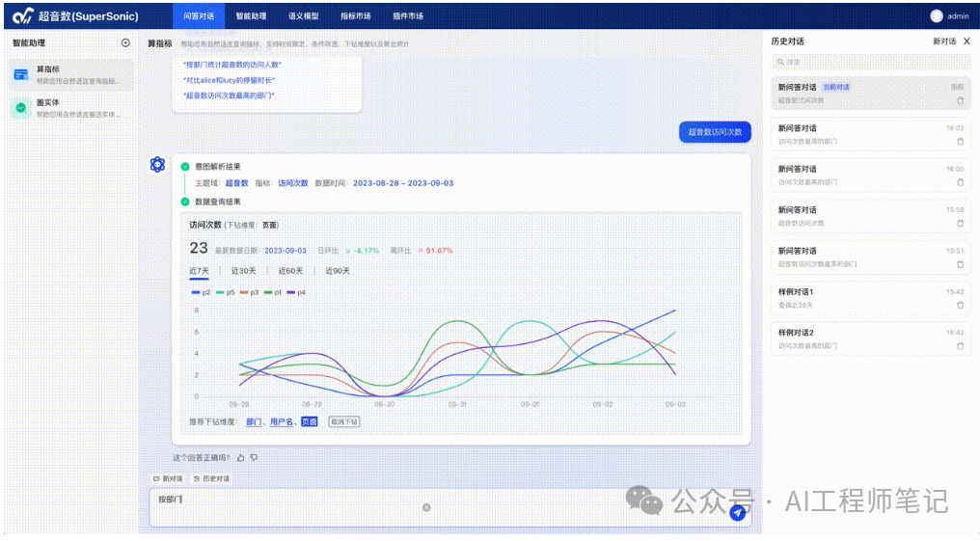Select the 近60天 range tab

point(290,271)
